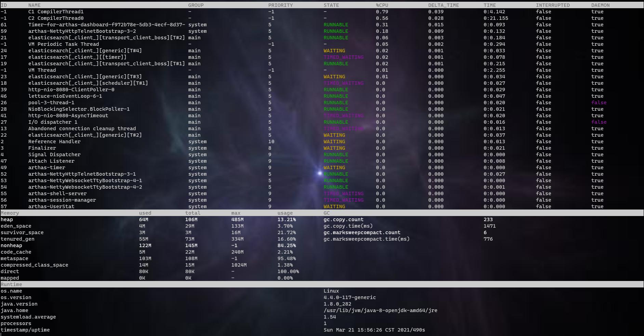The width and height of the screenshot is (644, 336).
Task: Click the "Reference Handler" thread name
Action: click(54, 142)
